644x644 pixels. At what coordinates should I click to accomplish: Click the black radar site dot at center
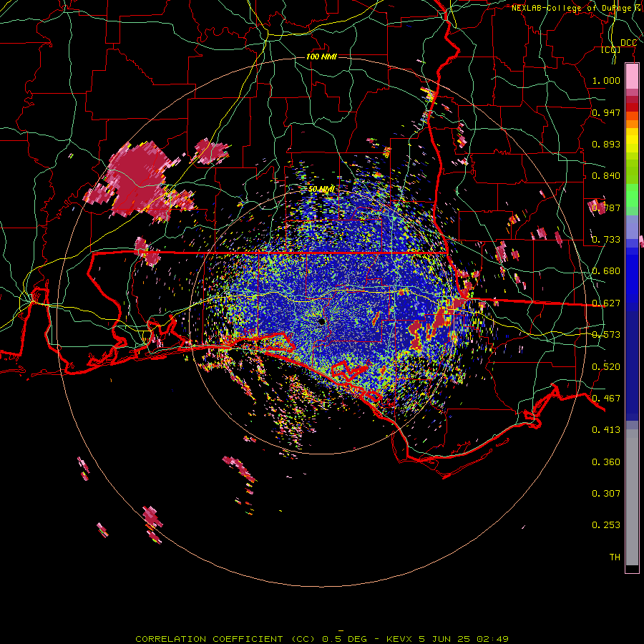coord(321,321)
